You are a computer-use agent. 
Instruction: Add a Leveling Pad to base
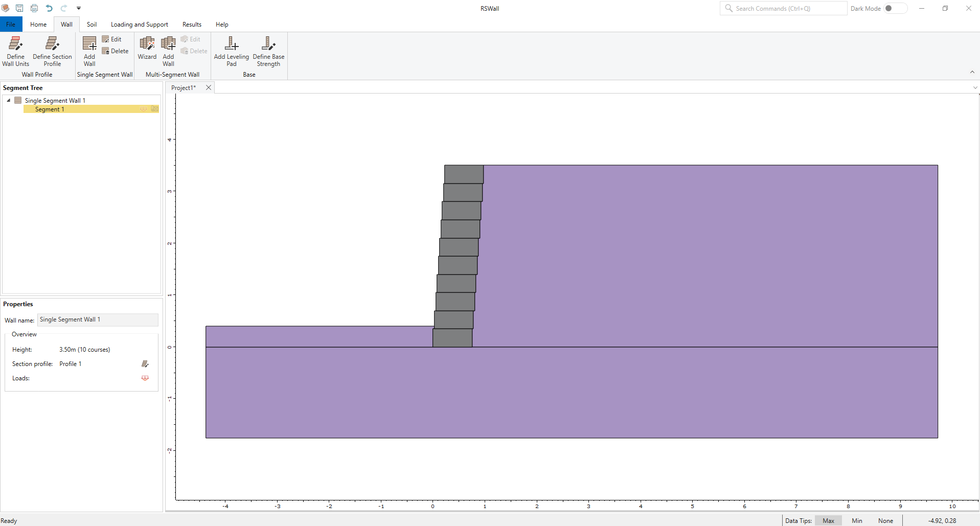pyautogui.click(x=232, y=51)
